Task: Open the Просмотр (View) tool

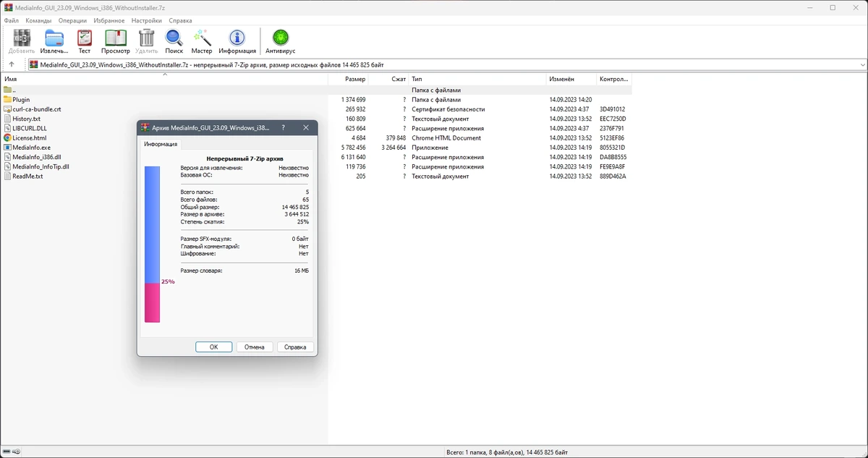Action: click(x=116, y=41)
